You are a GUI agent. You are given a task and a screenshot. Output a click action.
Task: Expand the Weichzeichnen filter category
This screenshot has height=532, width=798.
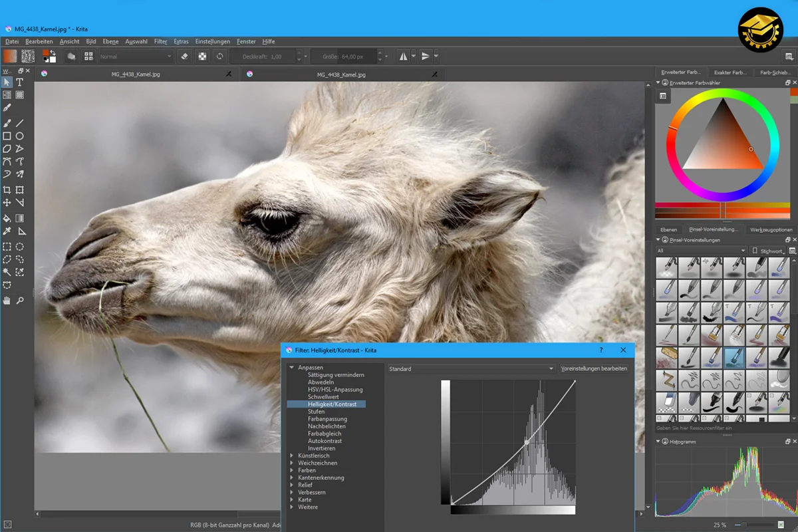[292, 463]
